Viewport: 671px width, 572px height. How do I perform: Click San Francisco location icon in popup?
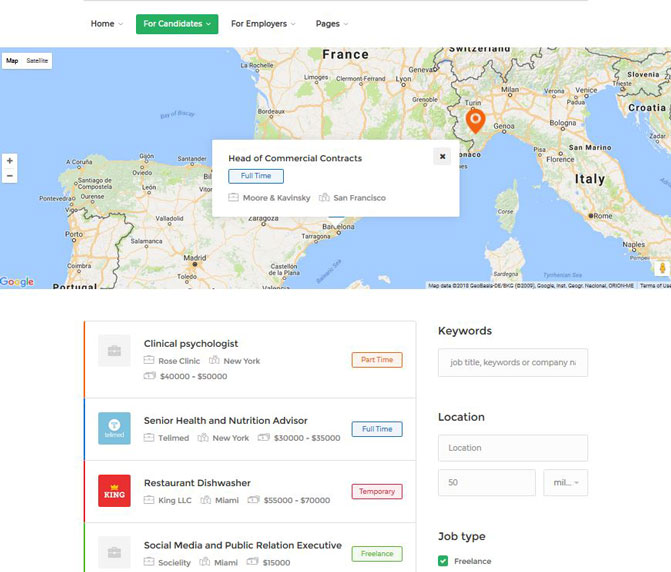(324, 197)
